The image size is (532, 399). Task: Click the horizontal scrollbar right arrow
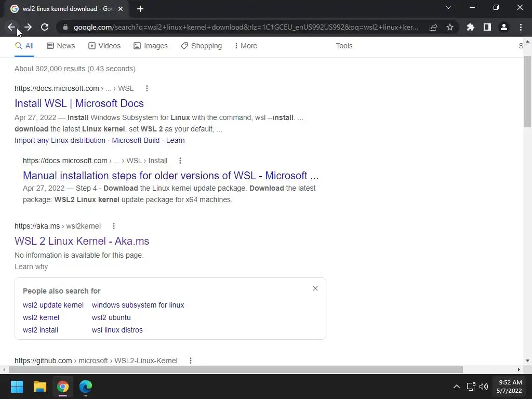click(519, 369)
